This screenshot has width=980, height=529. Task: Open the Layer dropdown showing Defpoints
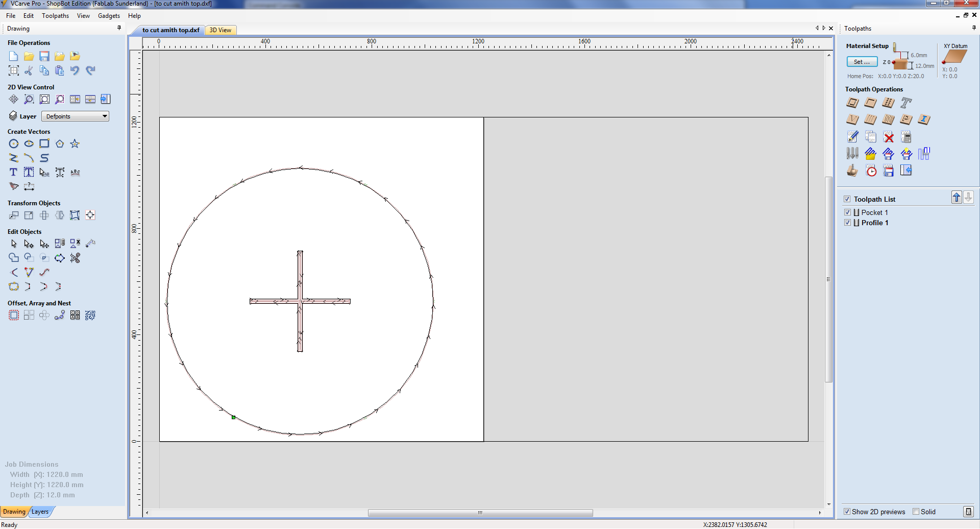pyautogui.click(x=75, y=116)
